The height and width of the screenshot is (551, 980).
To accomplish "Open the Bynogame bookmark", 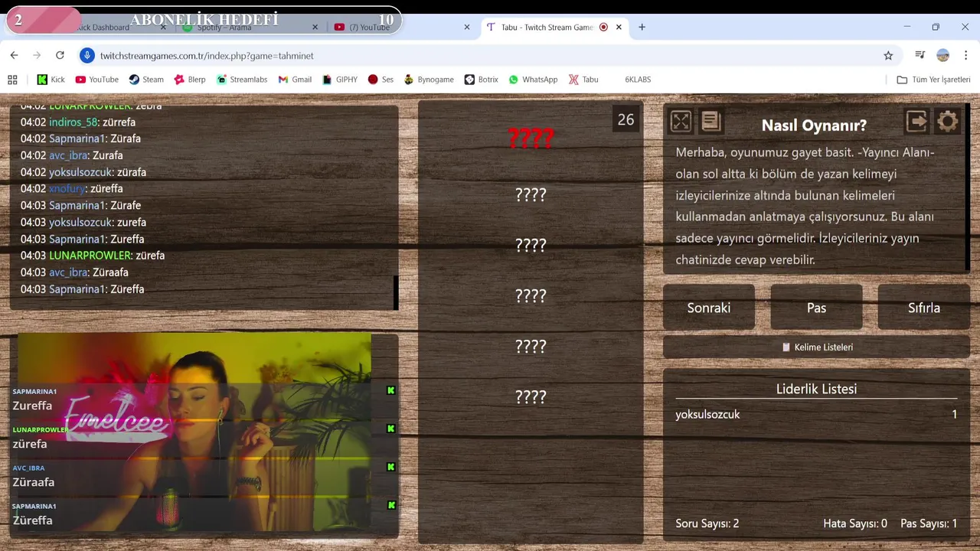I will 429,80.
